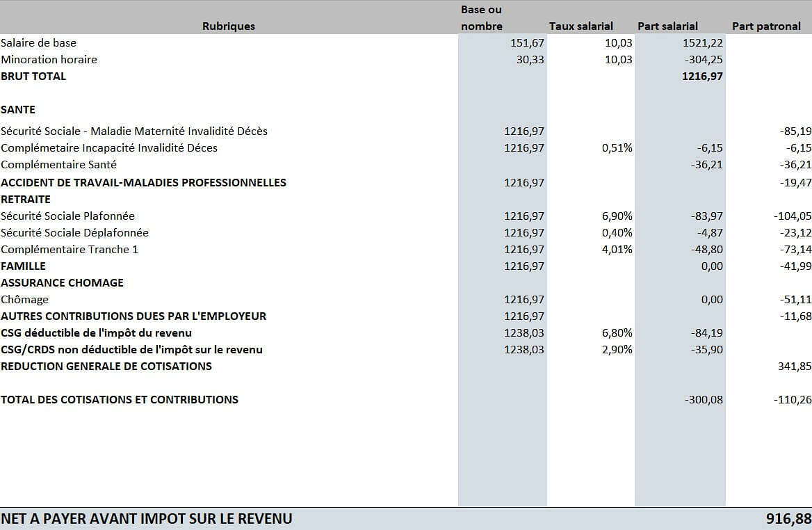Click "CSG déductible de l'impôt du revenu" label
The image size is (812, 530).
point(97,333)
